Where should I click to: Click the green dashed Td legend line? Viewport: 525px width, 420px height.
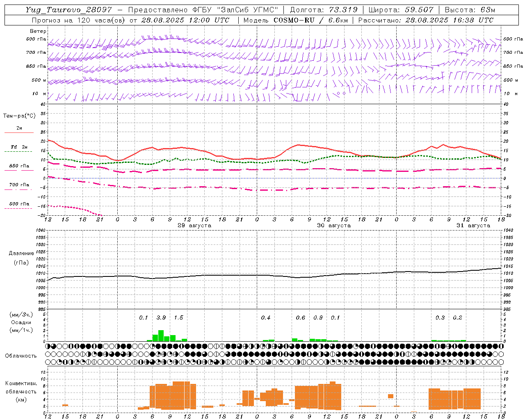coord(18,151)
